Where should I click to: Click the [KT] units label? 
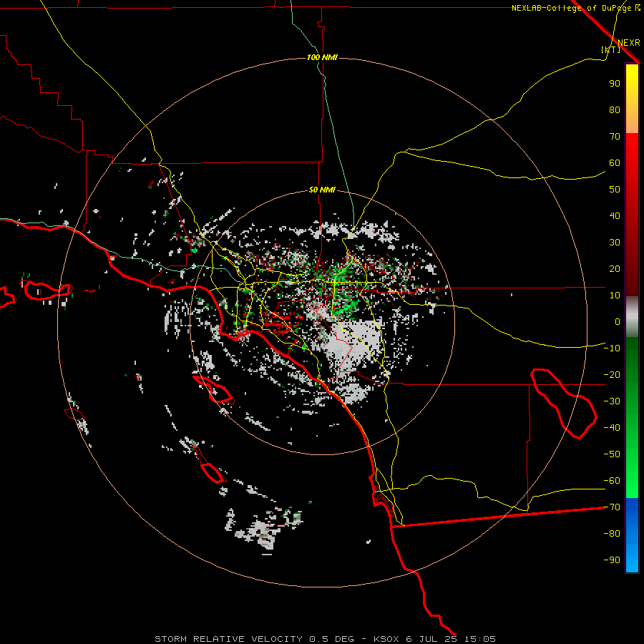pos(610,49)
